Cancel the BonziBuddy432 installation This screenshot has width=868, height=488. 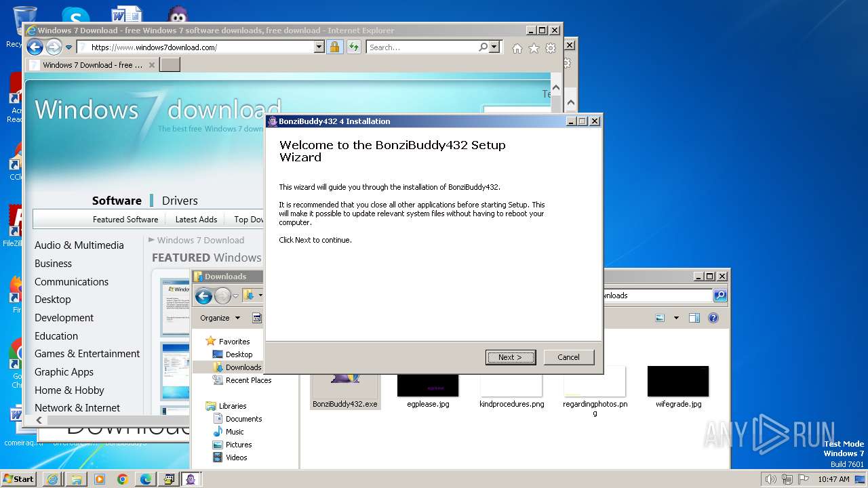568,357
